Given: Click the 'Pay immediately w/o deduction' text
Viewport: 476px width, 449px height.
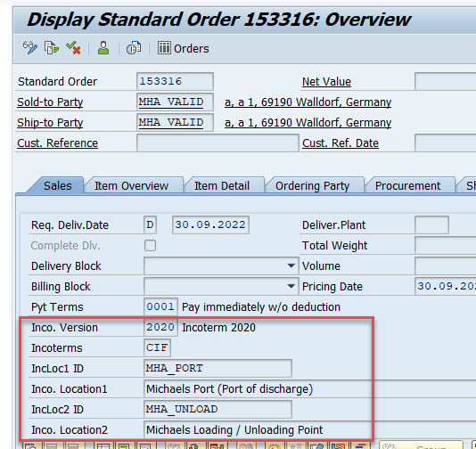Looking at the screenshot, I should 261,307.
